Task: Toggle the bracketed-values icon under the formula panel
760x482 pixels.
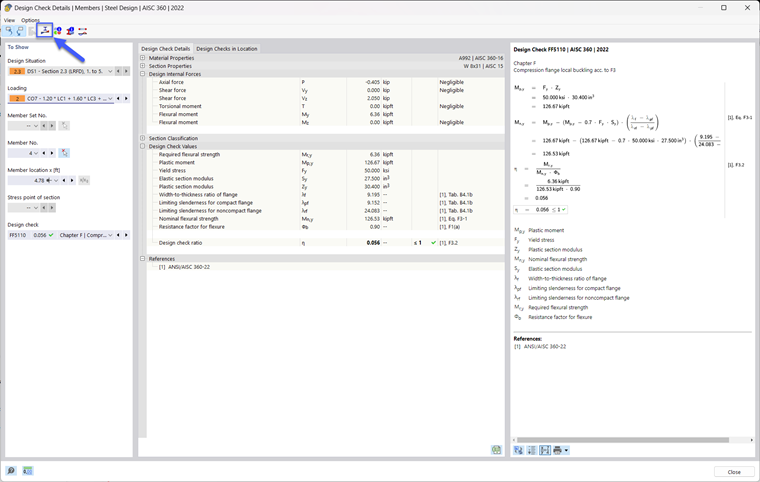Action: (x=545, y=450)
